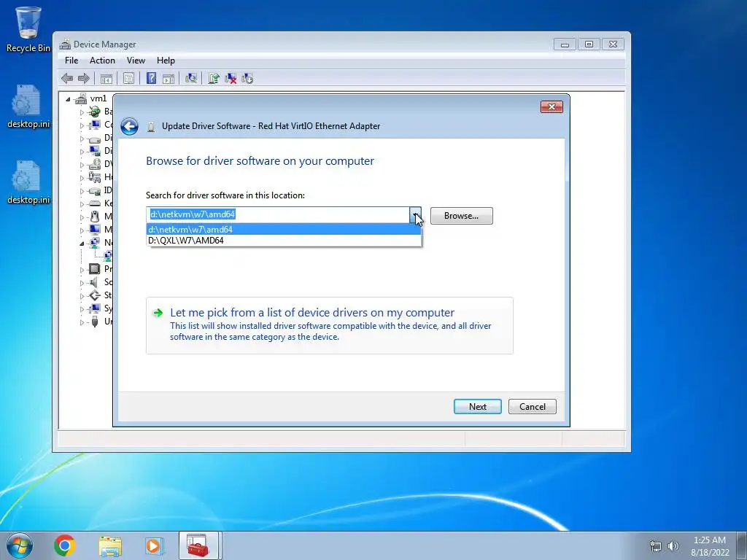The image size is (747, 560).
Task: Click the red toolbox Device Manager taskbar button
Action: coord(198,545)
